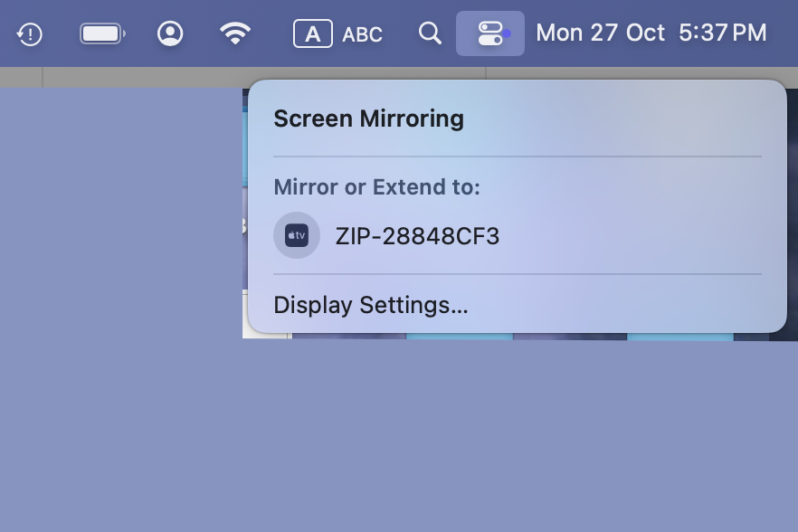Click the Time Machine status icon
The image size is (798, 532).
tap(30, 34)
